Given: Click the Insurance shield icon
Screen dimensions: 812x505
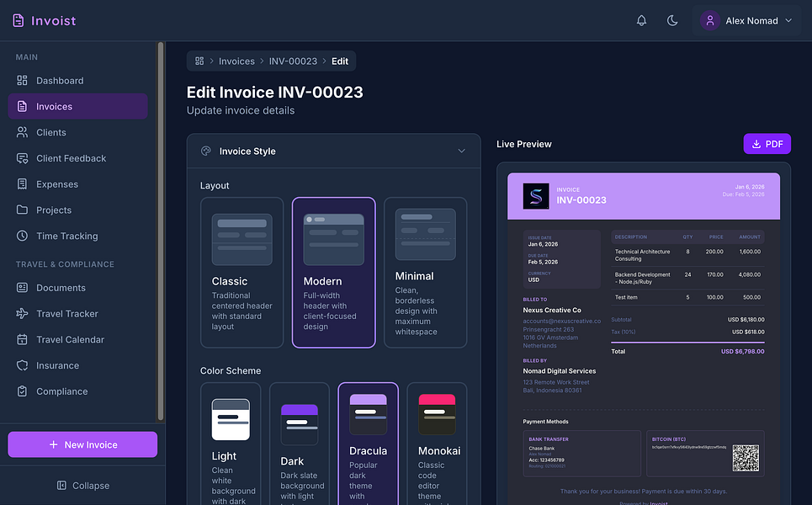Looking at the screenshot, I should coord(22,365).
